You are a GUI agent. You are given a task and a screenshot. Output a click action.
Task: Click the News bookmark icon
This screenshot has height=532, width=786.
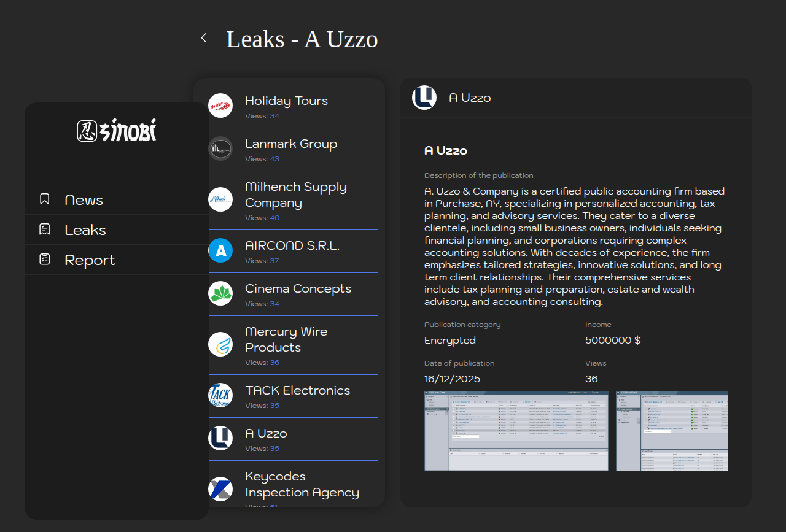44,199
